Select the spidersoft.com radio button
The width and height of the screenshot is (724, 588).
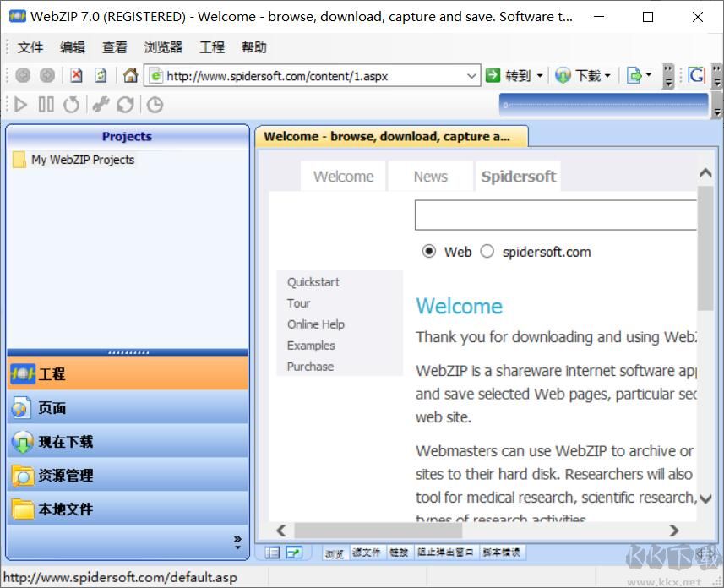(x=487, y=251)
